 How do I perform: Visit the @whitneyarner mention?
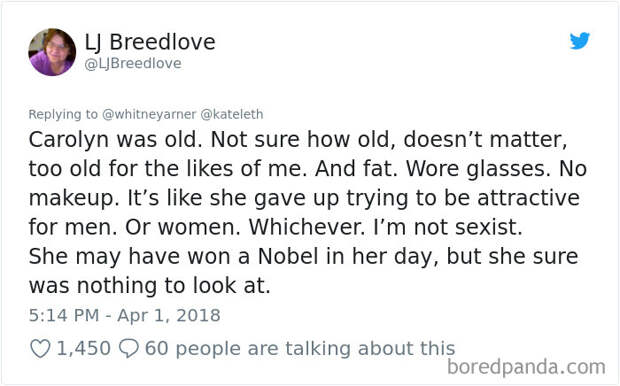[x=149, y=115]
